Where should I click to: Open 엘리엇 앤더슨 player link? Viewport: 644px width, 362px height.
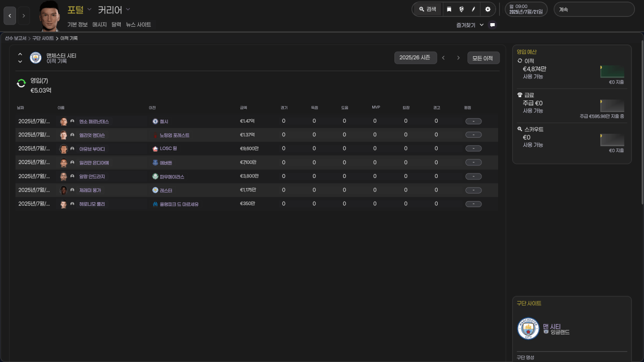point(92,135)
